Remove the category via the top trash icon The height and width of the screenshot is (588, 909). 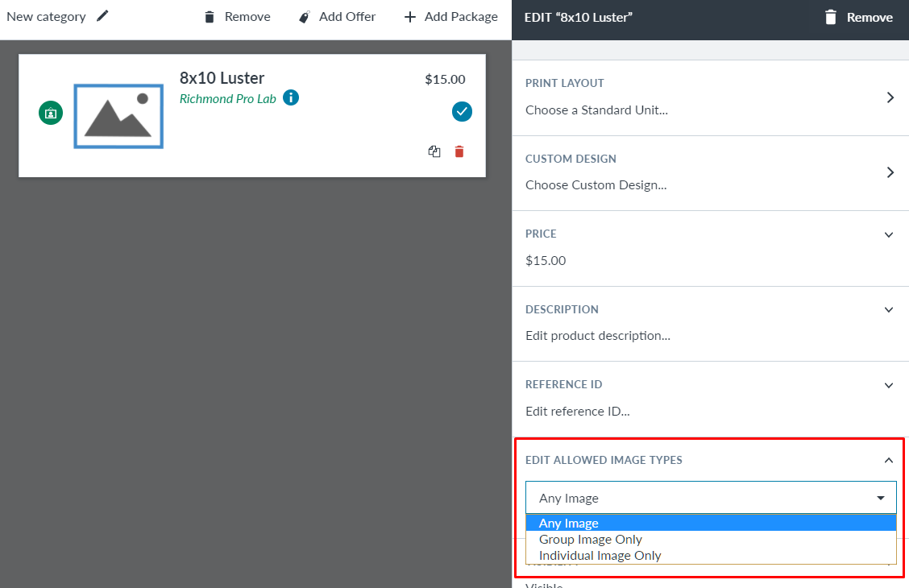pyautogui.click(x=236, y=16)
